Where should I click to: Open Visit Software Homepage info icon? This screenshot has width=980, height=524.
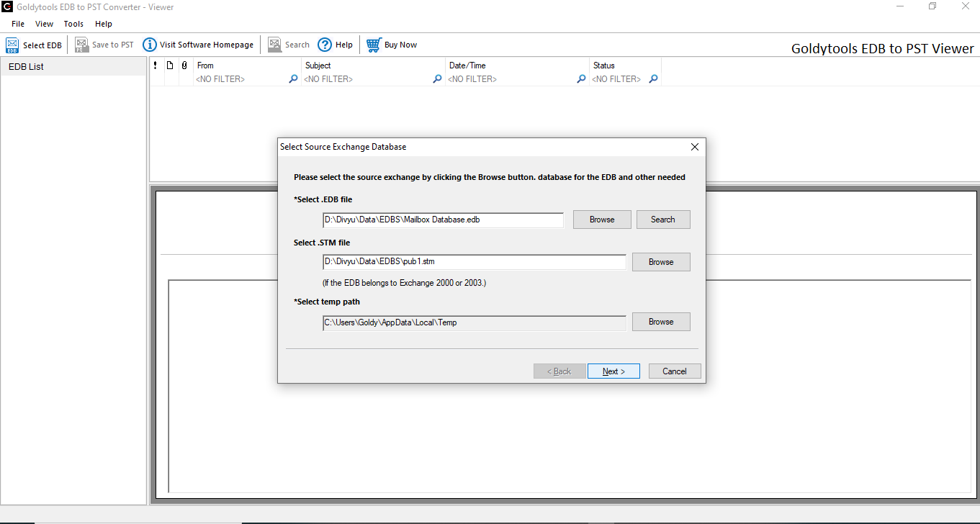(x=150, y=45)
